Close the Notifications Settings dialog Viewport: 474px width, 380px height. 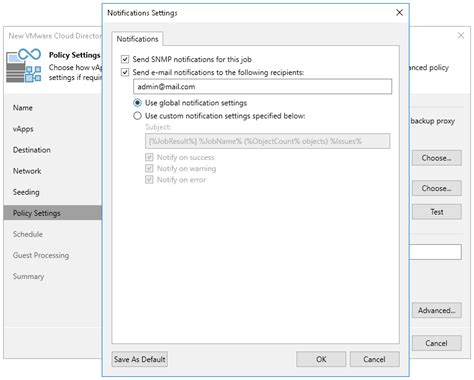pyautogui.click(x=399, y=13)
